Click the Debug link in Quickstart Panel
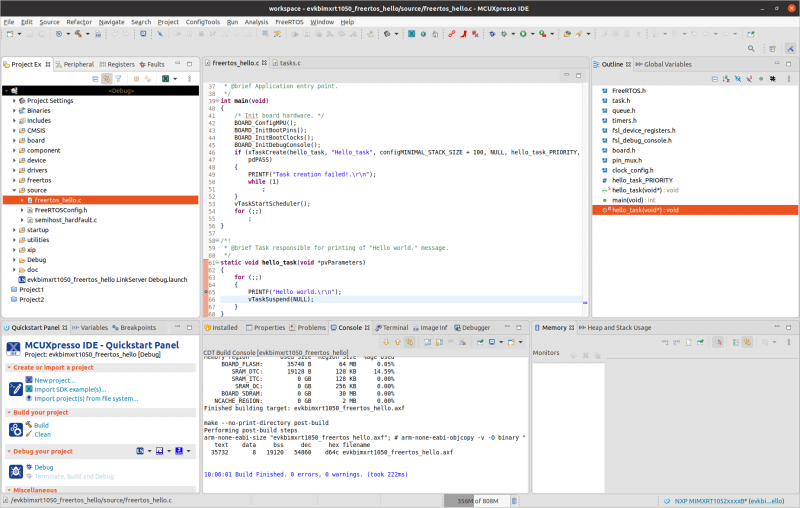 coord(44,467)
